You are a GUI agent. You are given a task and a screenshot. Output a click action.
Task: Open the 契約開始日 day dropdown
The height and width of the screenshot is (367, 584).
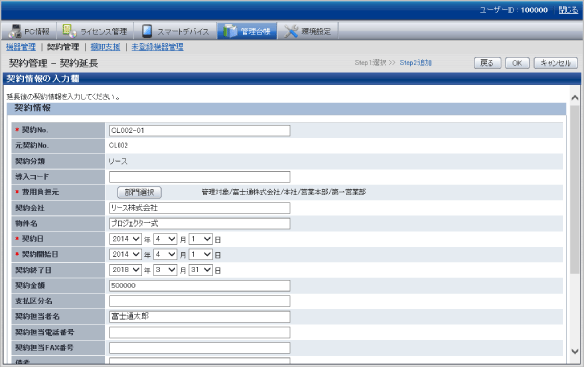[x=200, y=254]
